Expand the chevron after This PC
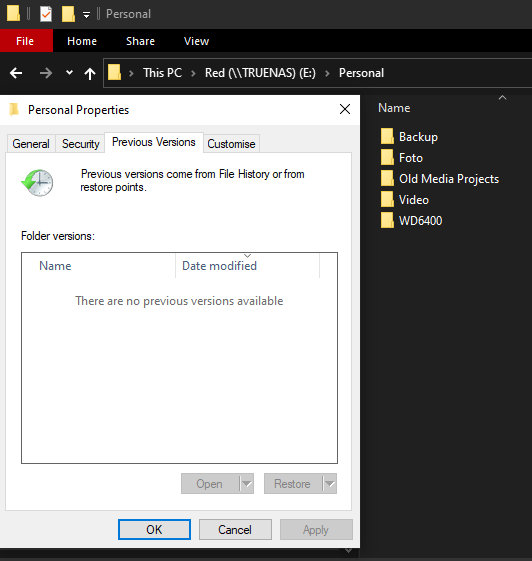532x561 pixels. point(193,73)
